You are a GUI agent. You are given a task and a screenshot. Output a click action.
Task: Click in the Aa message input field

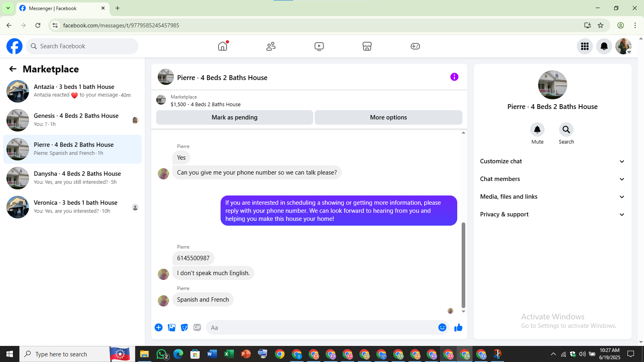click(x=321, y=327)
